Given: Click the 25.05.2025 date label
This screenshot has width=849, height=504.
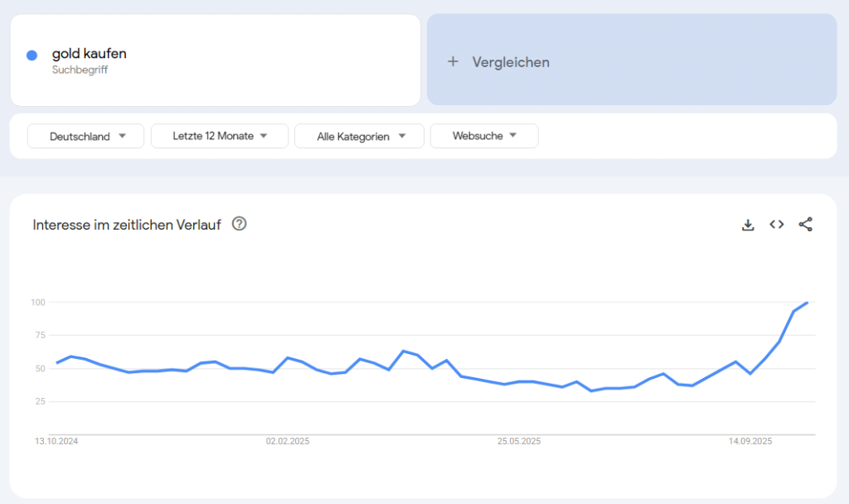Looking at the screenshot, I should click(519, 442).
